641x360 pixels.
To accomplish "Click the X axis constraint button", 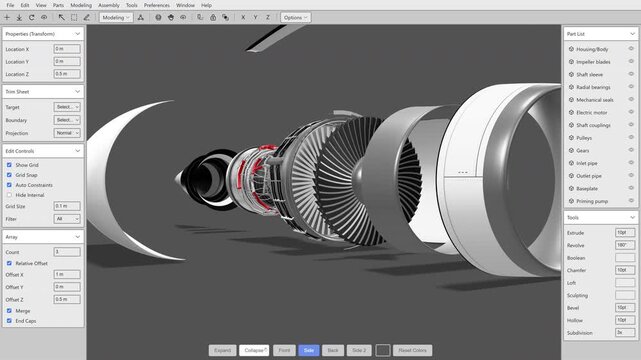I will click(x=243, y=18).
